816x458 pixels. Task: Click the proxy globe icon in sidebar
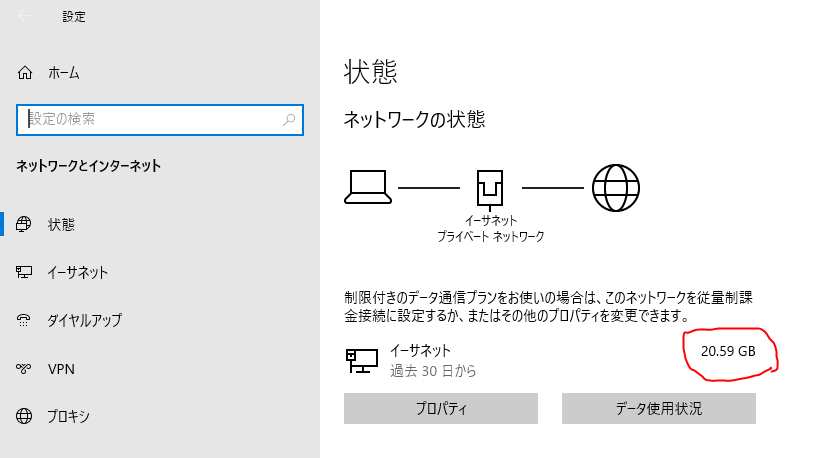click(x=24, y=416)
